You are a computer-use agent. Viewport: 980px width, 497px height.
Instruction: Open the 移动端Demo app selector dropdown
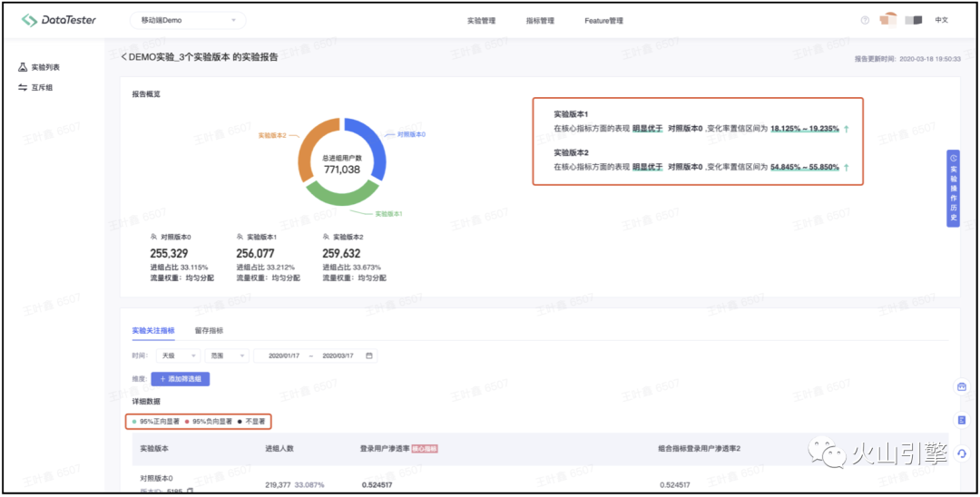pyautogui.click(x=188, y=20)
